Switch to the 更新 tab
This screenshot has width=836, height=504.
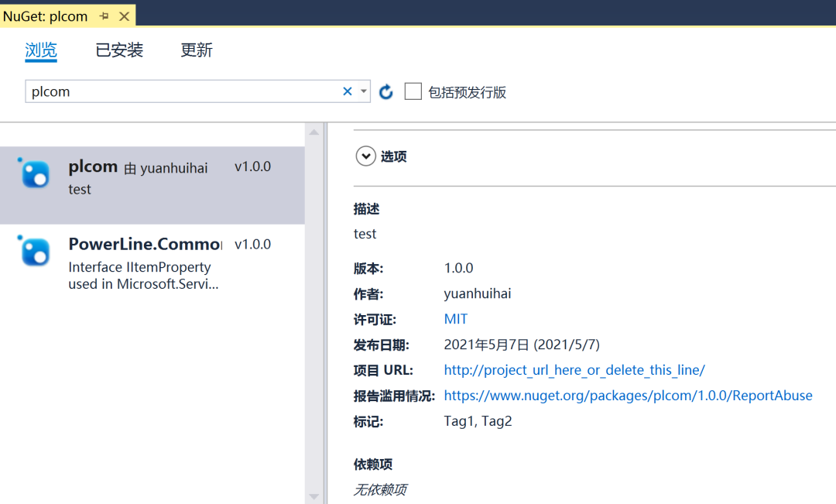point(197,50)
